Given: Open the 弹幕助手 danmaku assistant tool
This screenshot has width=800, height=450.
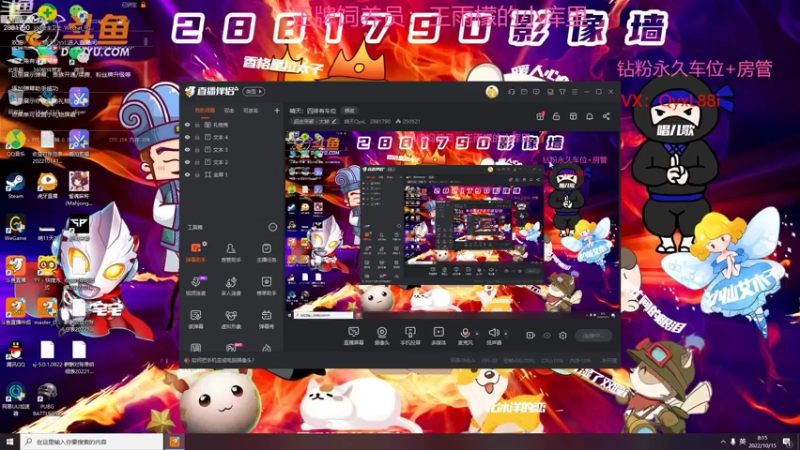Looking at the screenshot, I should coord(195,253).
